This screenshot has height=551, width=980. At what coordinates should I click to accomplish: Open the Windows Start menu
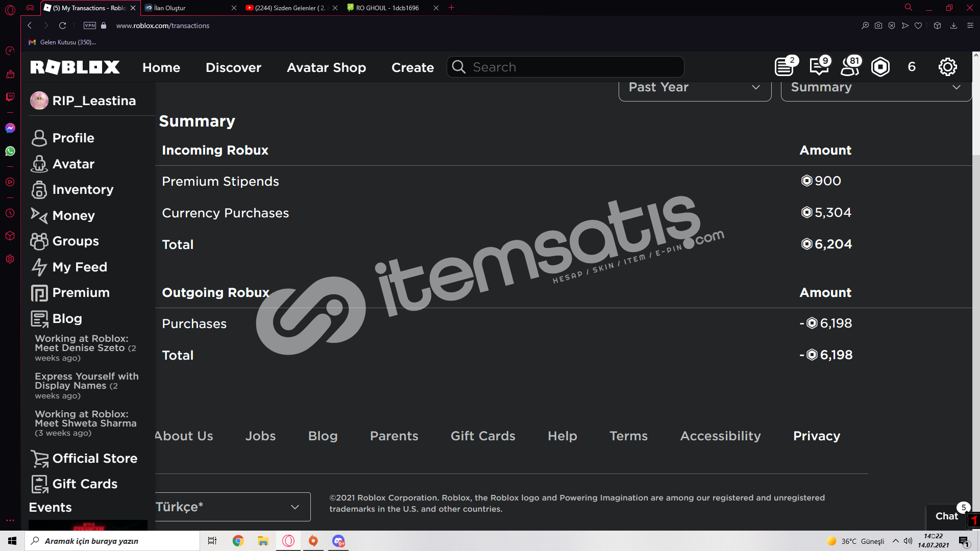pyautogui.click(x=12, y=541)
